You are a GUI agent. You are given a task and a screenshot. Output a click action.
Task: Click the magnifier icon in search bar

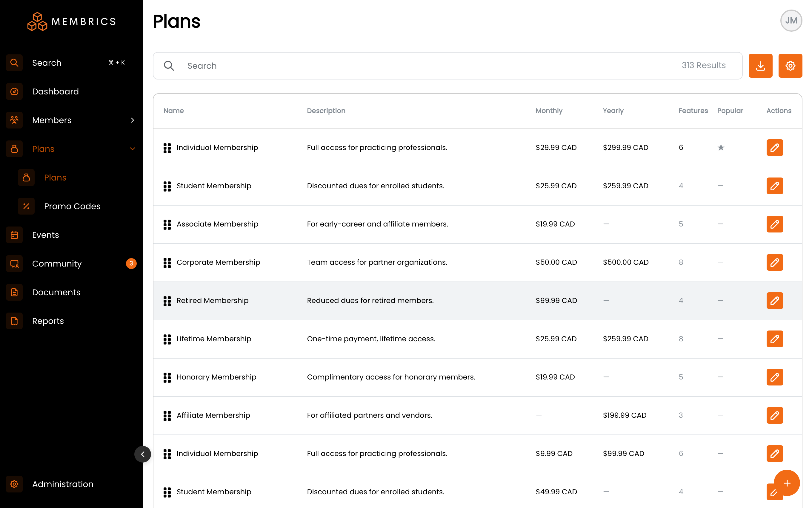(x=169, y=65)
